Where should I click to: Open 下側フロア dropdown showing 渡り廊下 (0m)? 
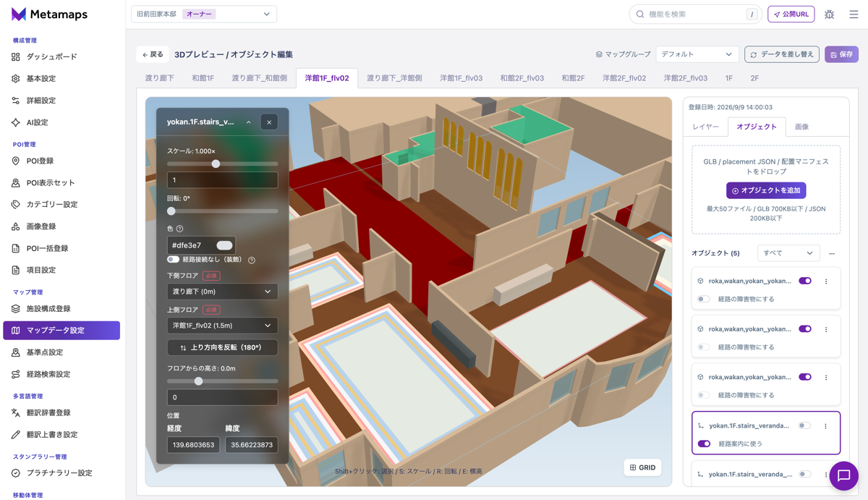click(x=222, y=292)
